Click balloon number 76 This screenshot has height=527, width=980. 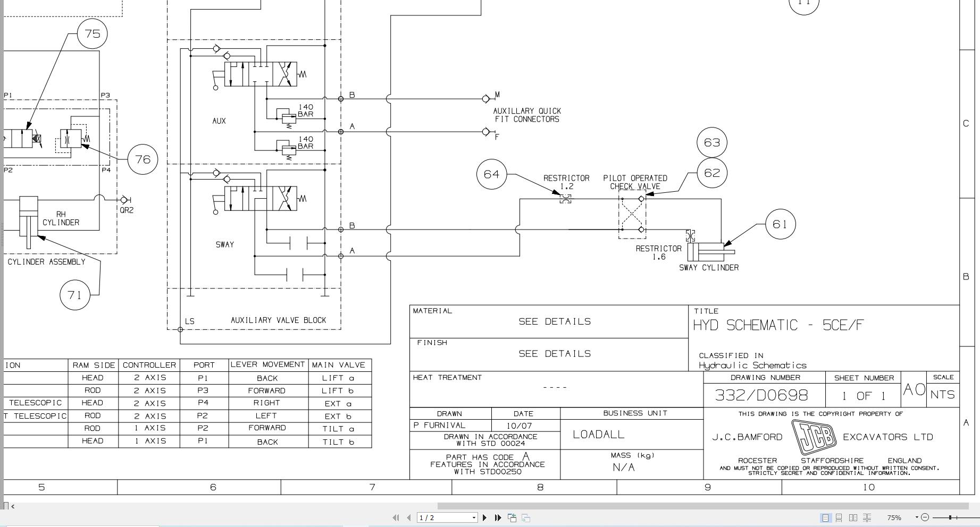[143, 159]
